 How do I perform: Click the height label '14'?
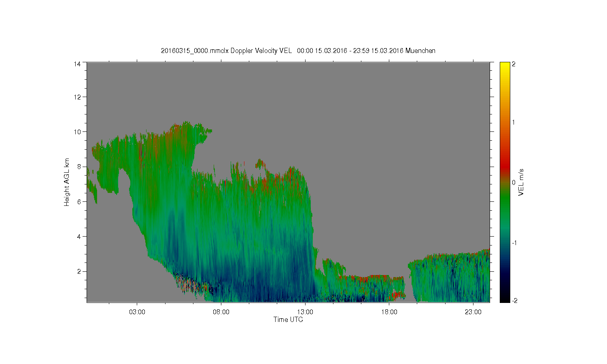pos(77,64)
